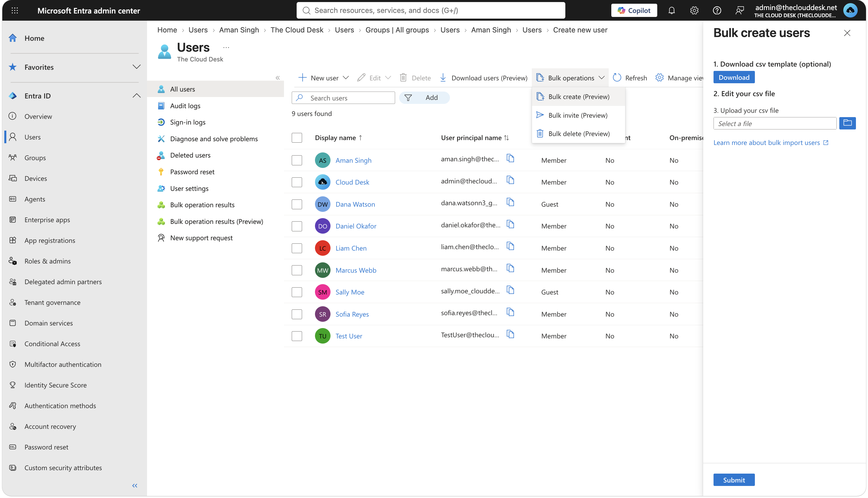Check the Dana Watson row checkbox
This screenshot has width=868, height=498.
coord(297,204)
